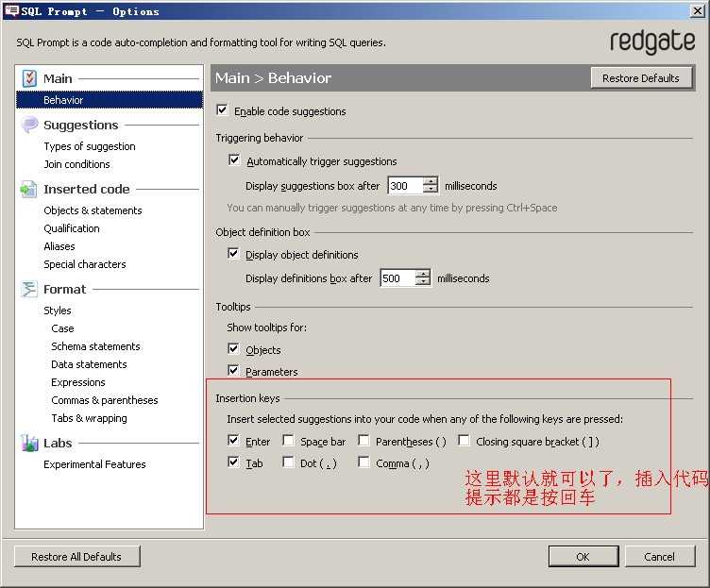This screenshot has height=588, width=710.
Task: Click the Labs section heading
Action: click(x=58, y=444)
